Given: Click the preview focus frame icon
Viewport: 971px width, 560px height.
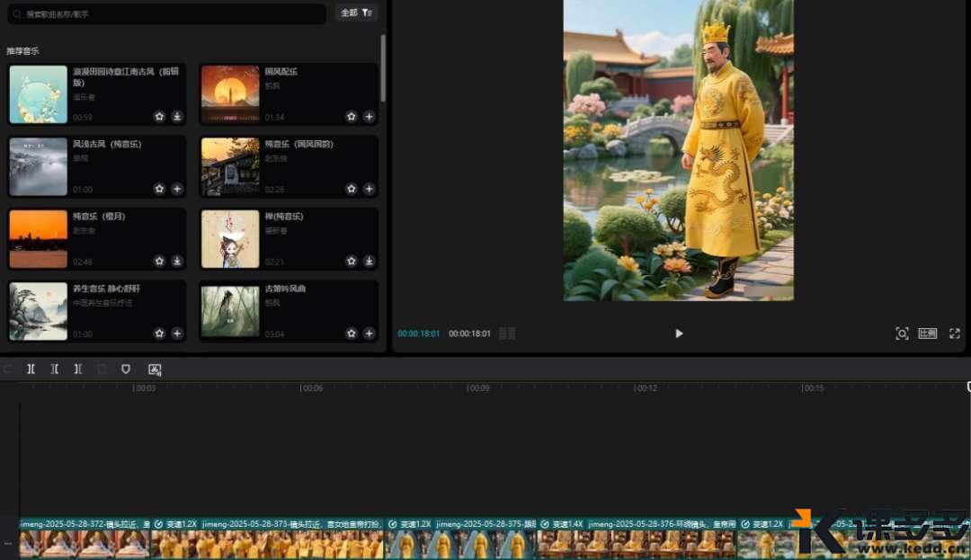Looking at the screenshot, I should pos(902,333).
